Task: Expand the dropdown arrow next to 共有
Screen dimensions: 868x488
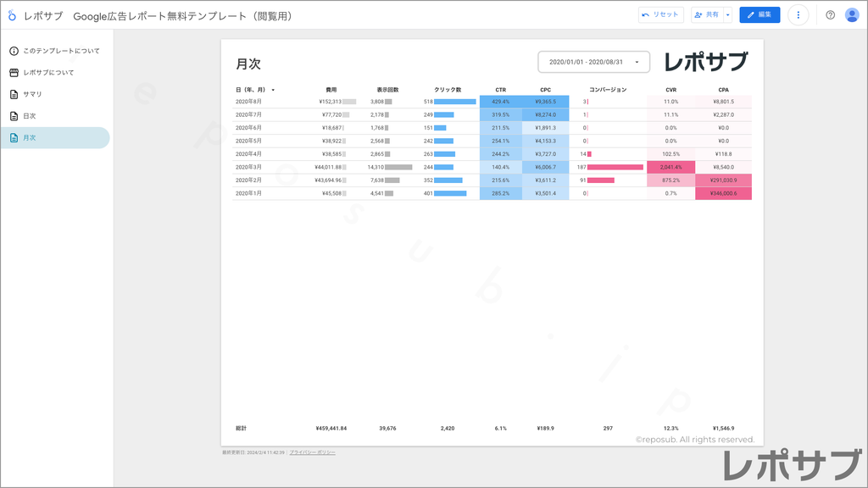Action: [x=726, y=14]
